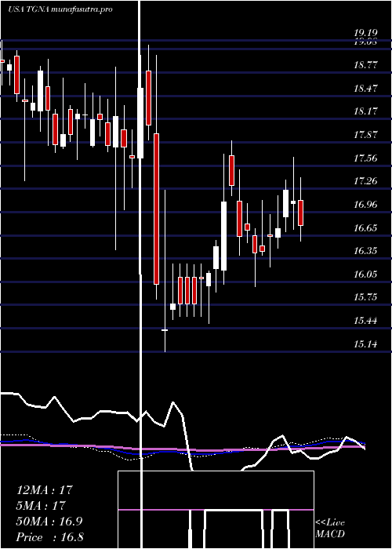
Task: Click the 18.17 price axis label
Action: click(x=365, y=111)
